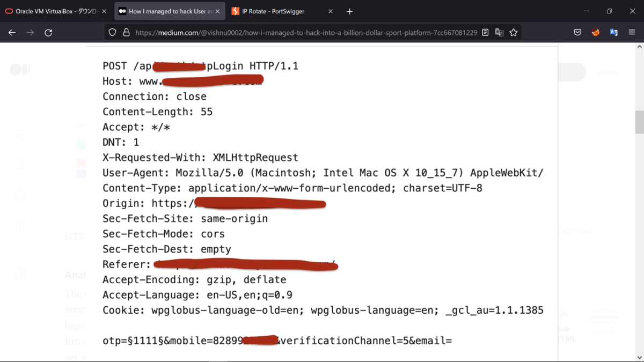Click 'Sec-Fetch-Dest: empty' line
The height and width of the screenshot is (362, 644).
[167, 249]
